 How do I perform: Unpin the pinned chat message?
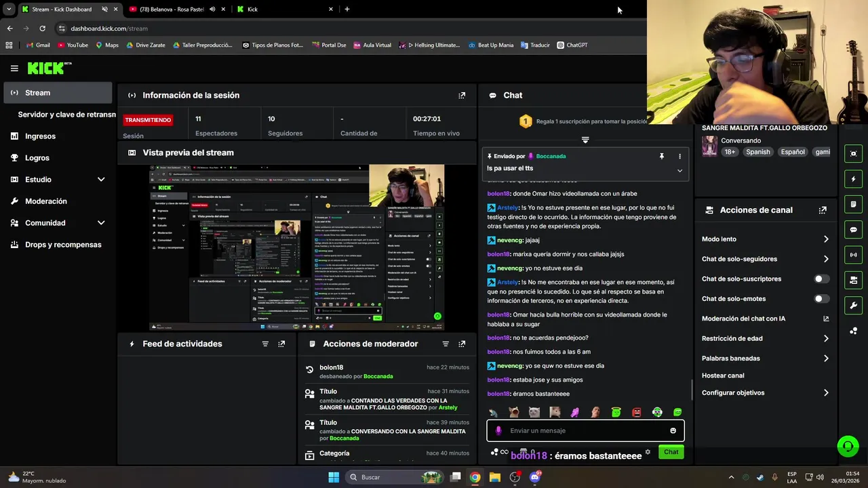tap(662, 156)
